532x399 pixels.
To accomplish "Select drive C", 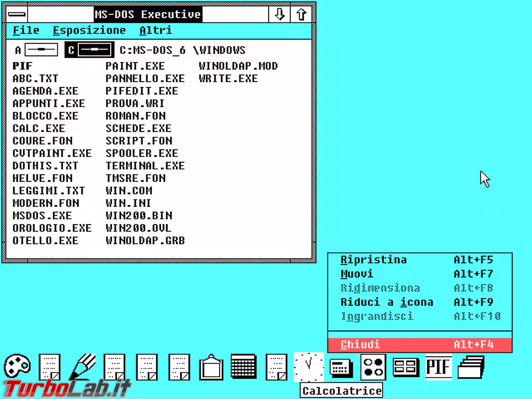I will [x=89, y=49].
